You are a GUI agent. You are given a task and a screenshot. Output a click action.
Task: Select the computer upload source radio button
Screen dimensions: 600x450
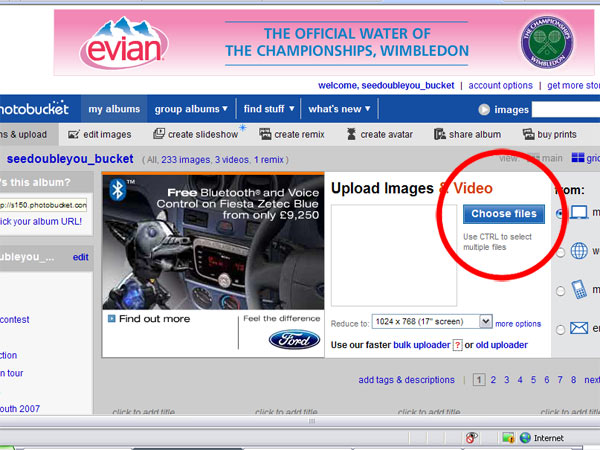(x=560, y=214)
